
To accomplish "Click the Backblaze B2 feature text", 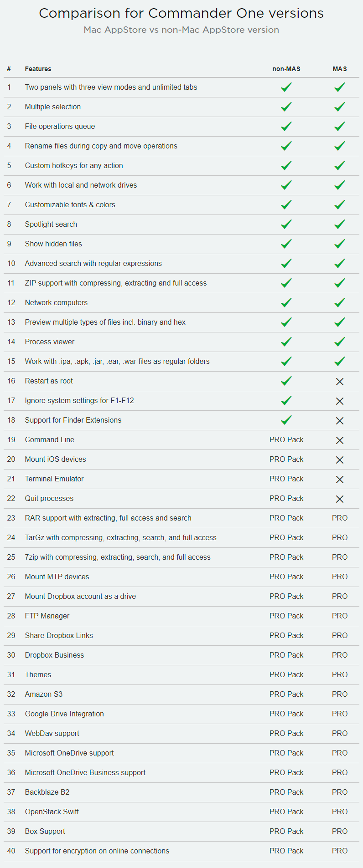I will pos(47,792).
